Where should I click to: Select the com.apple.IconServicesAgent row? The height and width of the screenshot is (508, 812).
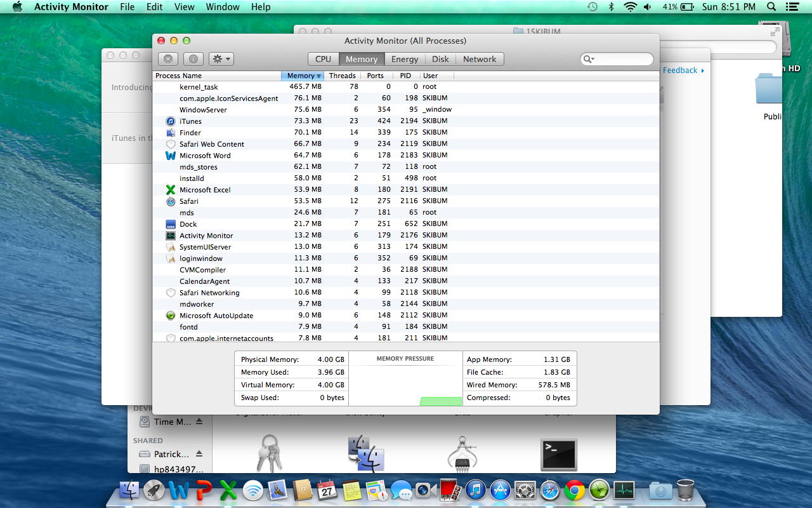[406, 98]
